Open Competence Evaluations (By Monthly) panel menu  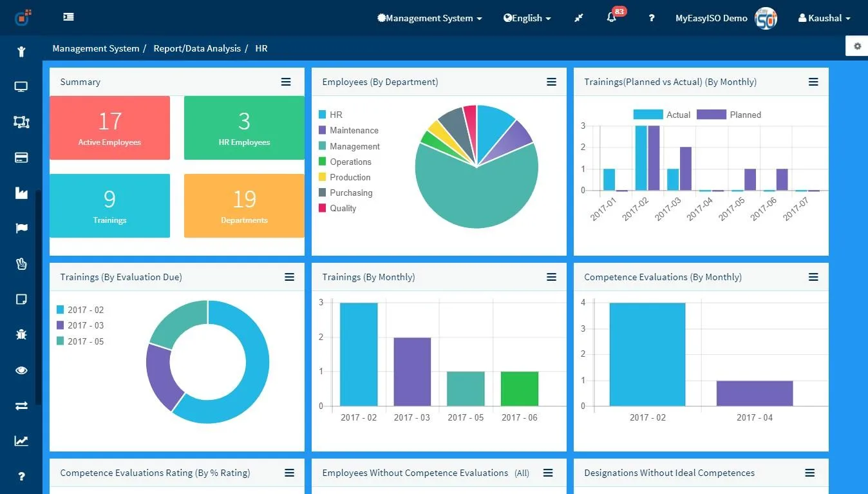point(813,277)
